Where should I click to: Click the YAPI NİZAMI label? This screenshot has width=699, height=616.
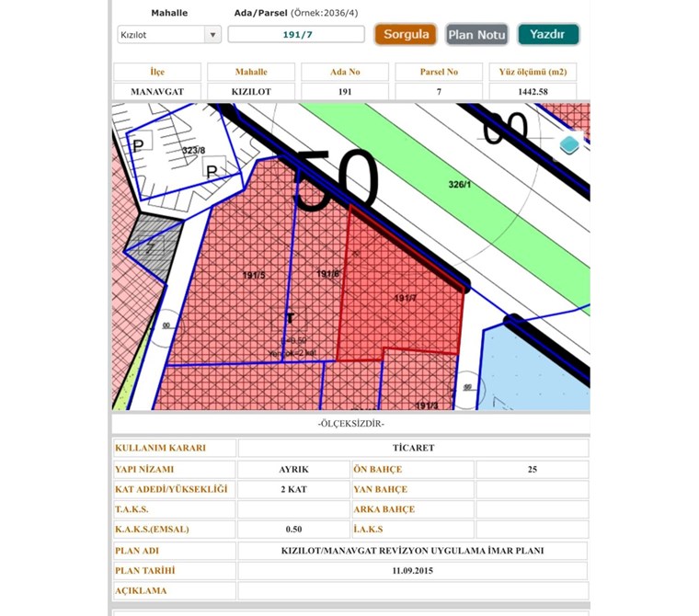coord(144,469)
